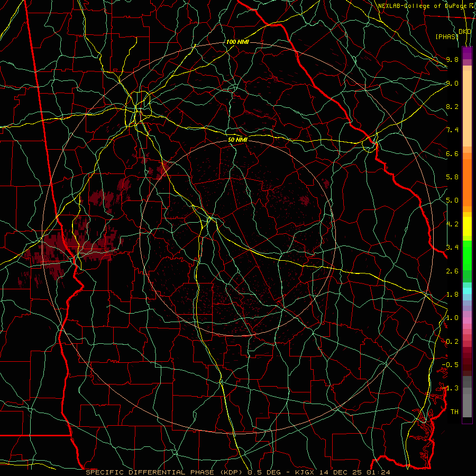
Task: Click the "8.2" legend value
Action: 452,106
